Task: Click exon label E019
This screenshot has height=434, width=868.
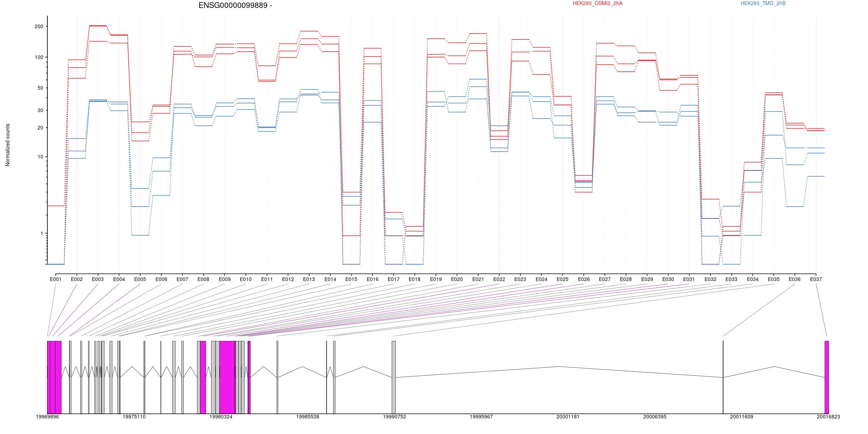Action: (436, 279)
